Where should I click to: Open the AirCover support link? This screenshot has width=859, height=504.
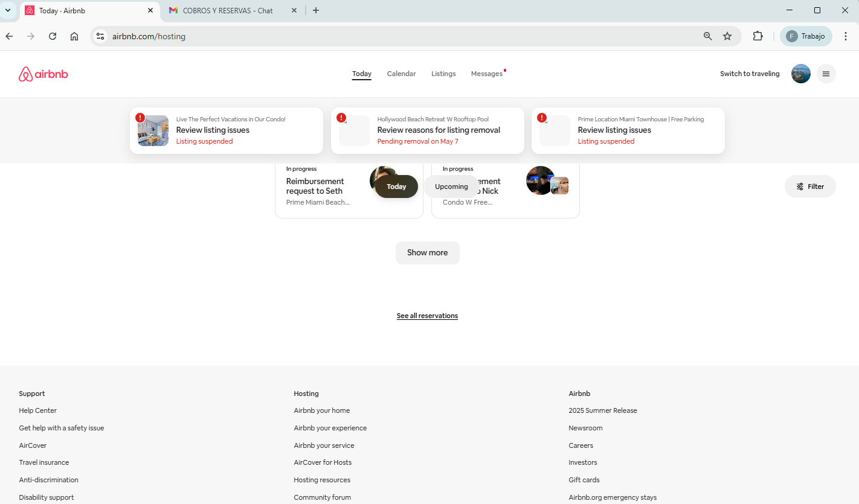click(33, 445)
